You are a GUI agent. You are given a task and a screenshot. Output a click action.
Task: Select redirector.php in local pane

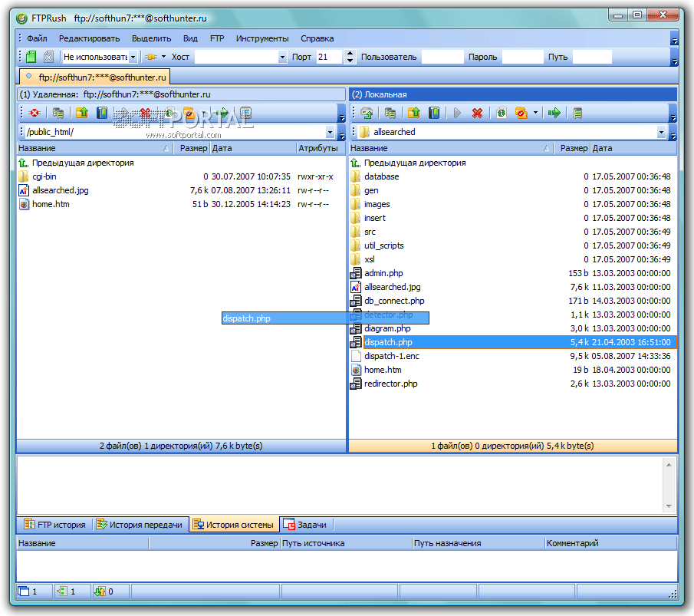391,384
